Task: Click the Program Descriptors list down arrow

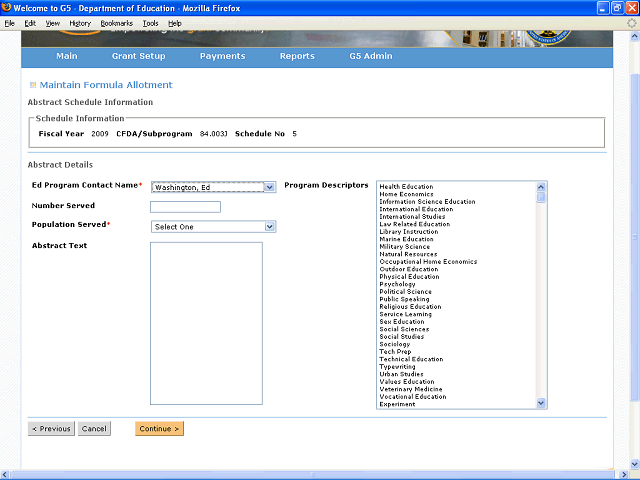Action: [x=541, y=403]
